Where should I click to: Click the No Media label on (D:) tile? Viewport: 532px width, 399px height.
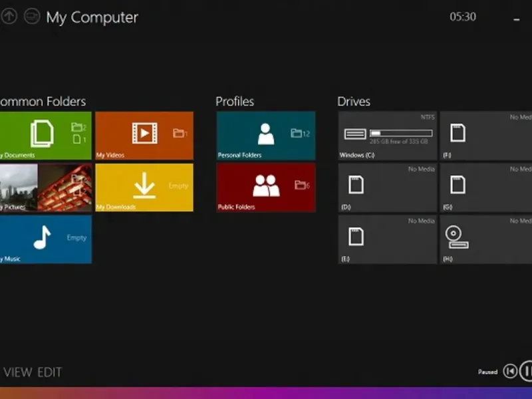[x=422, y=169]
